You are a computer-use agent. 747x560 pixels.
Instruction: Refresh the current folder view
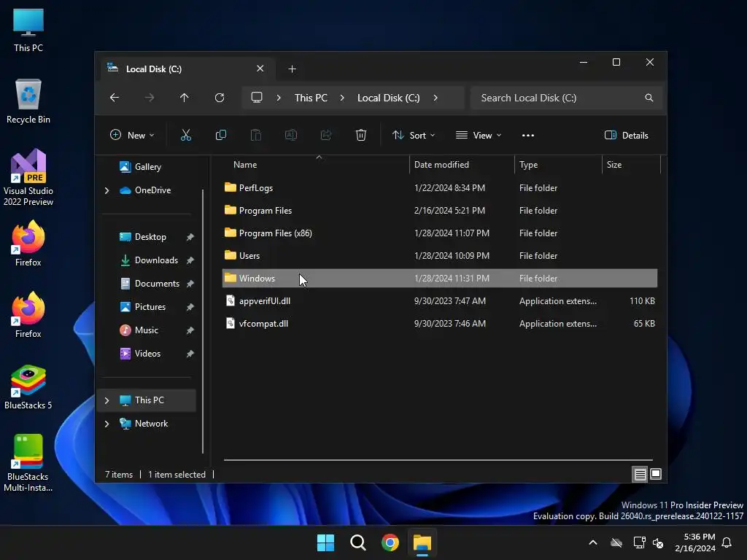pos(220,98)
